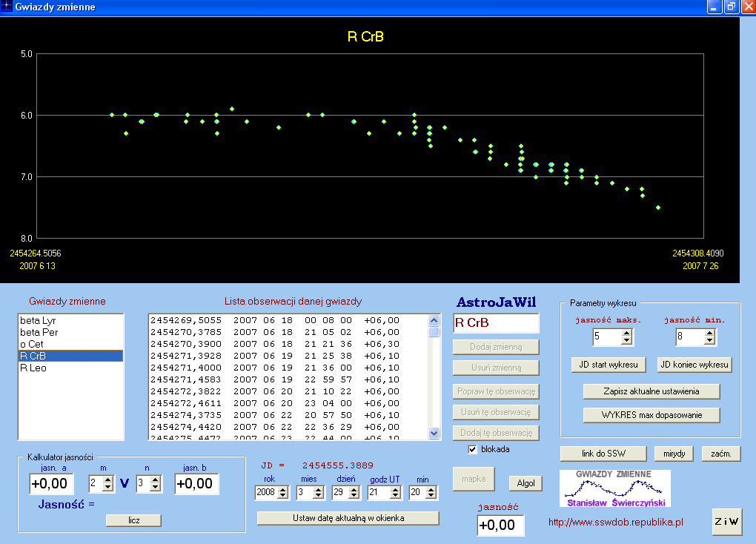Decrease jasność maks. spinner value

tap(626, 340)
